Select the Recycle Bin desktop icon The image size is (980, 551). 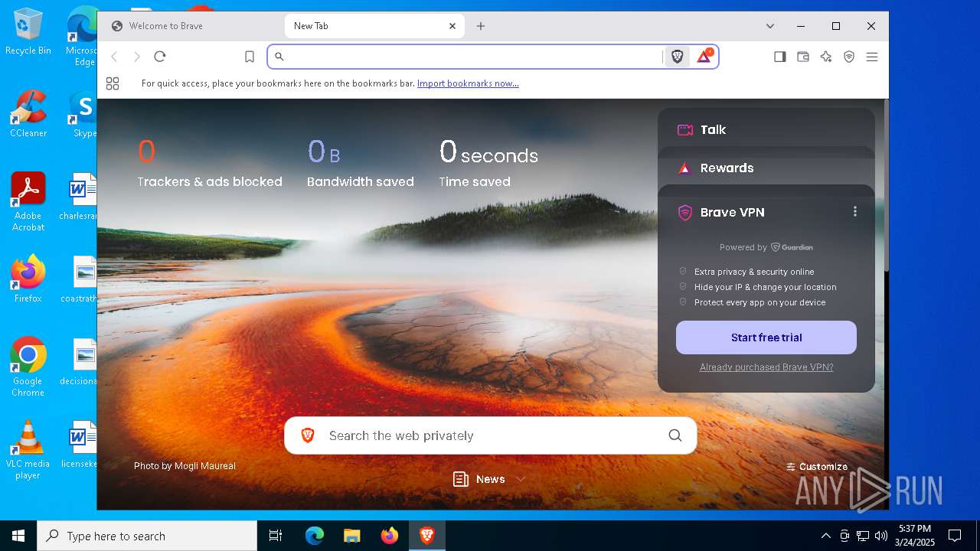pos(28,31)
